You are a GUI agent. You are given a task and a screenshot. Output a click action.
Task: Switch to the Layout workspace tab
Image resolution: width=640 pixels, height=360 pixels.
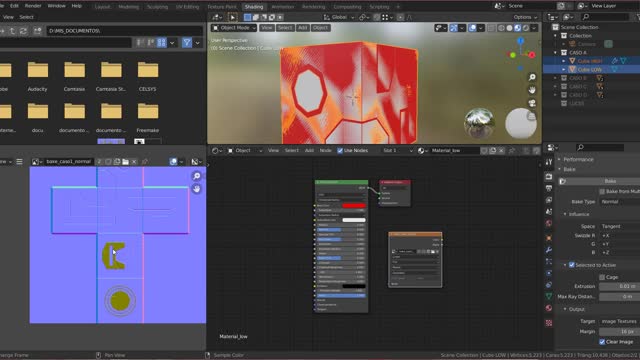pyautogui.click(x=102, y=7)
